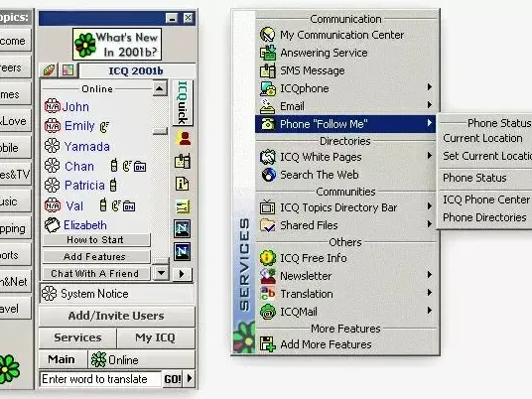Viewport: 532px width, 399px height.
Task: Click the contact list scroll down arrow
Action: click(x=161, y=272)
